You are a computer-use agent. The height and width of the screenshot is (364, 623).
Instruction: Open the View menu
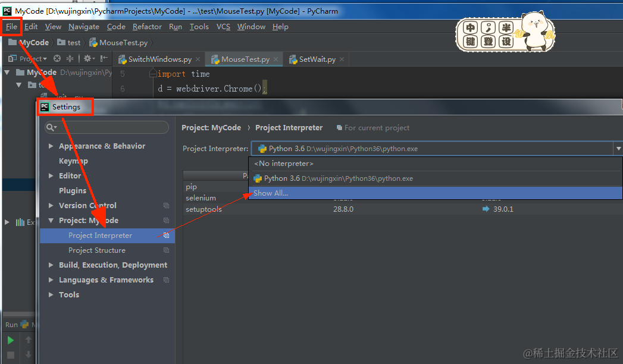tap(53, 27)
